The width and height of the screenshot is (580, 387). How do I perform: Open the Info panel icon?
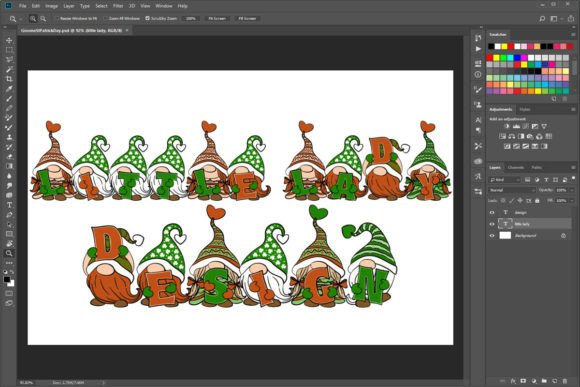click(x=478, y=74)
